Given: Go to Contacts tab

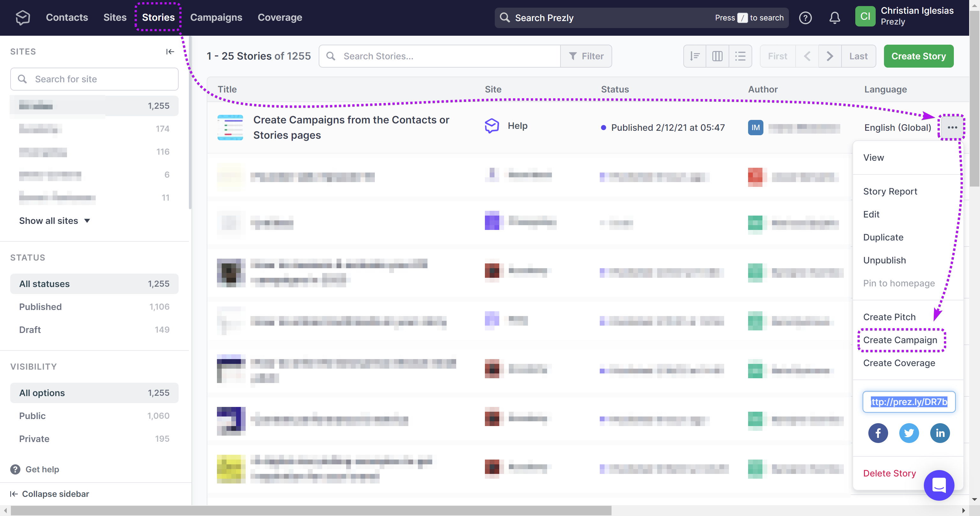Looking at the screenshot, I should [x=67, y=18].
